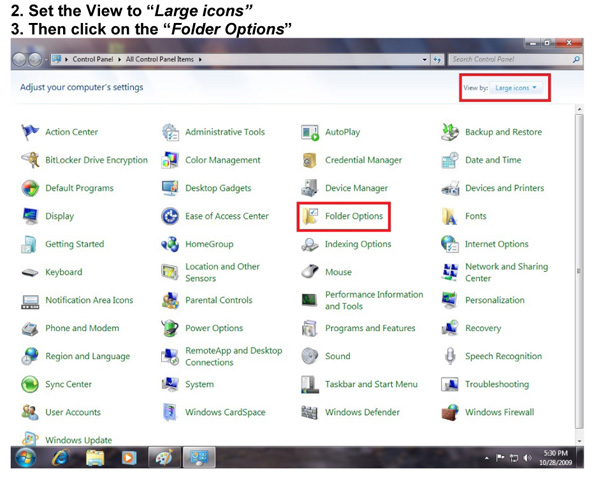Click the Speech Recognition microphone icon
The image size is (615, 488).
450,356
